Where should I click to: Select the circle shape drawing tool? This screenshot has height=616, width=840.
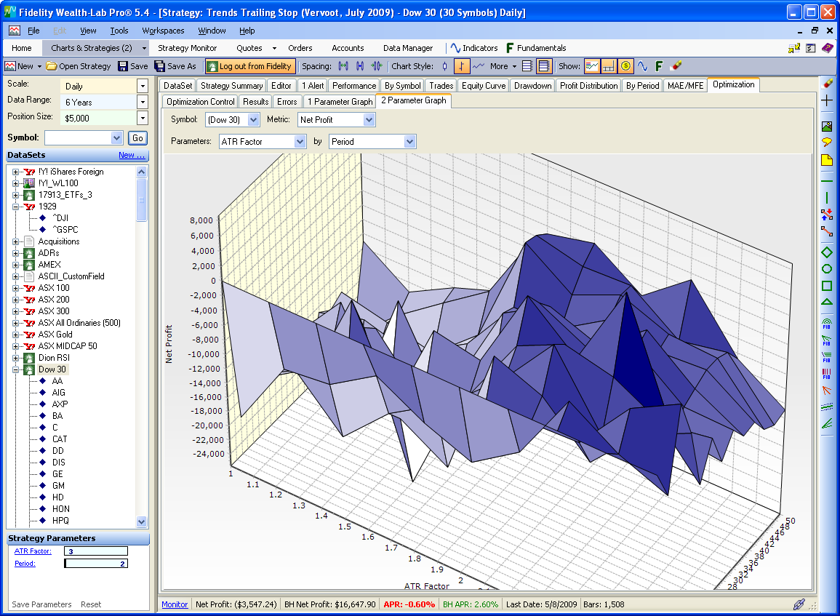pos(827,268)
